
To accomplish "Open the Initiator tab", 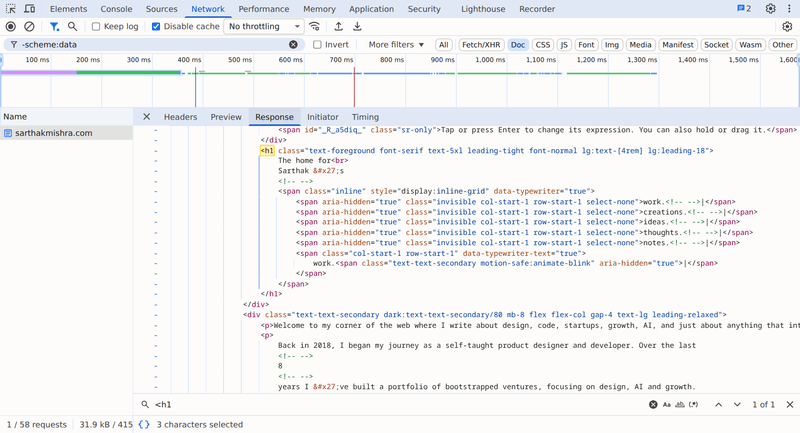I will [x=322, y=117].
